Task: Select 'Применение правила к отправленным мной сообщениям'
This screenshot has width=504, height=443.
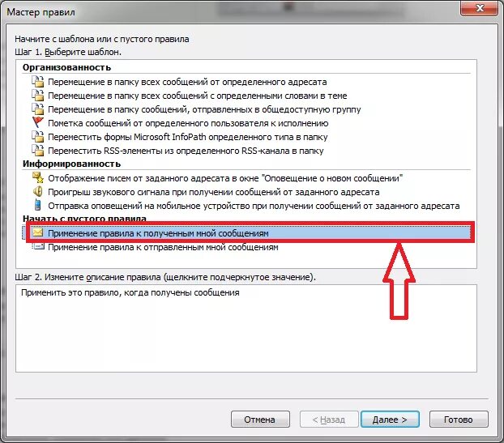Action: click(x=163, y=247)
